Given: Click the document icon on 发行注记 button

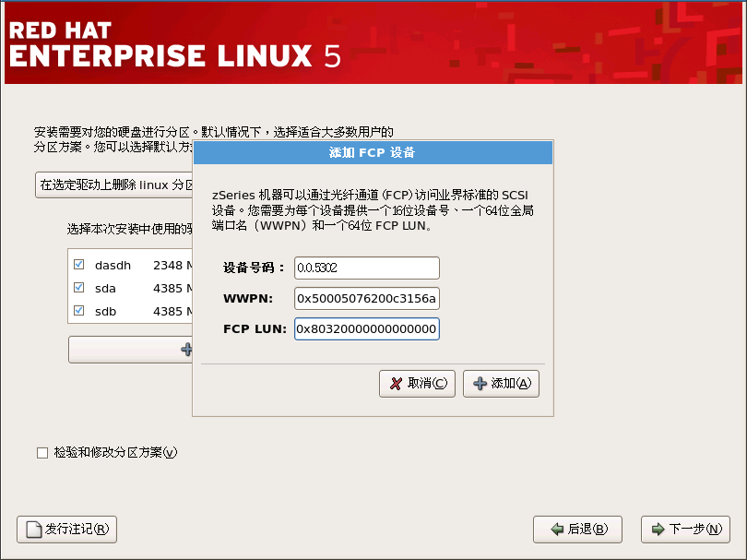Looking at the screenshot, I should coord(34,530).
